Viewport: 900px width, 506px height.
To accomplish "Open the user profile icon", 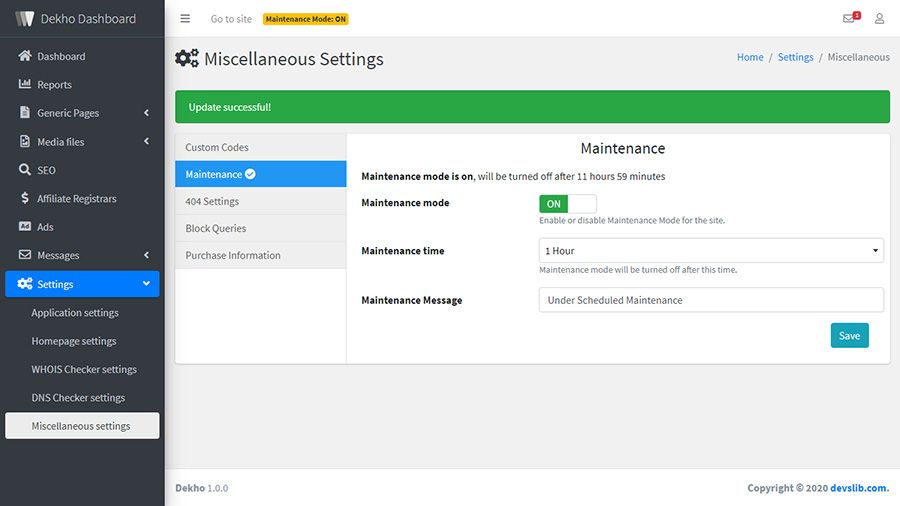I will coord(880,19).
